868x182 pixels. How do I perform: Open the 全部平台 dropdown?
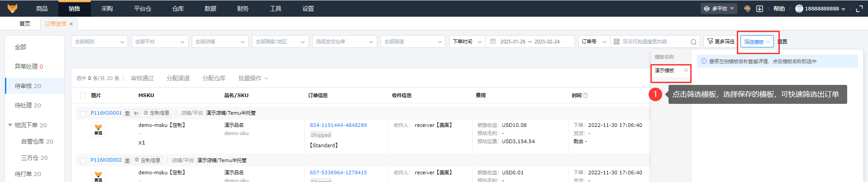(x=160, y=42)
